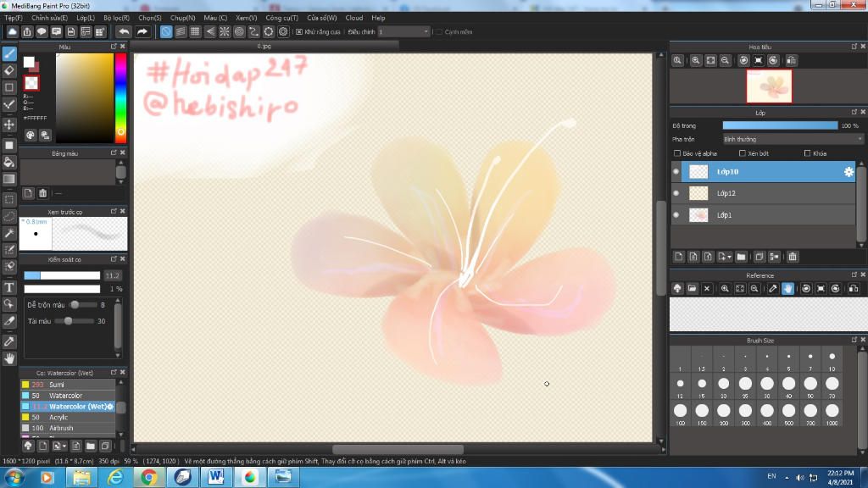Select the Airbrush brush
The image size is (868, 488).
pyautogui.click(x=68, y=428)
